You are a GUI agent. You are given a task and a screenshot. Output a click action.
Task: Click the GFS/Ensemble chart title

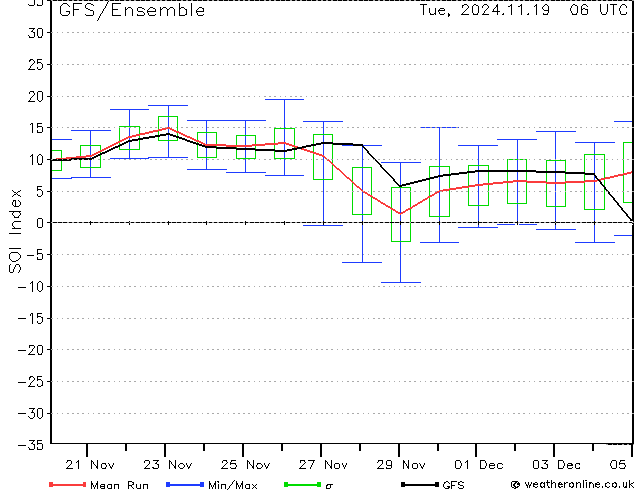coord(132,11)
